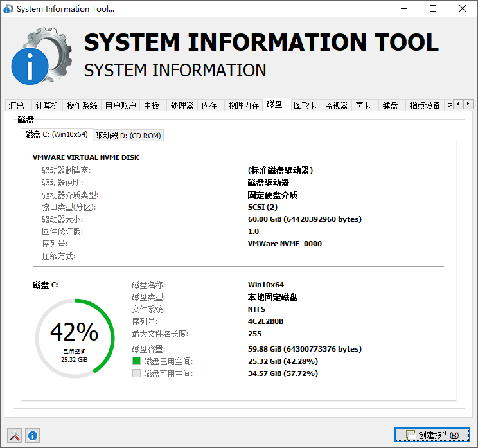
Task: Click the 本地固定磁盘 disk type value
Action: point(272,297)
